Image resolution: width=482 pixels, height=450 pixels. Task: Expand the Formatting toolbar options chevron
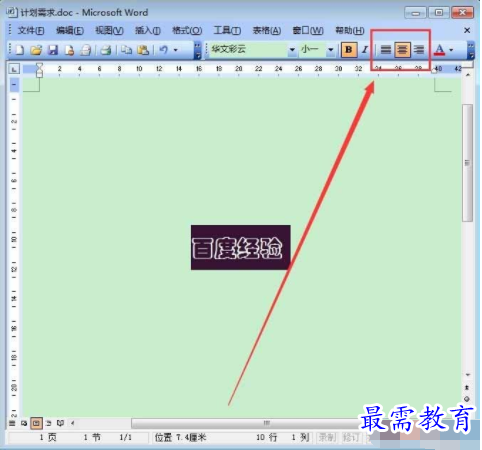(471, 50)
